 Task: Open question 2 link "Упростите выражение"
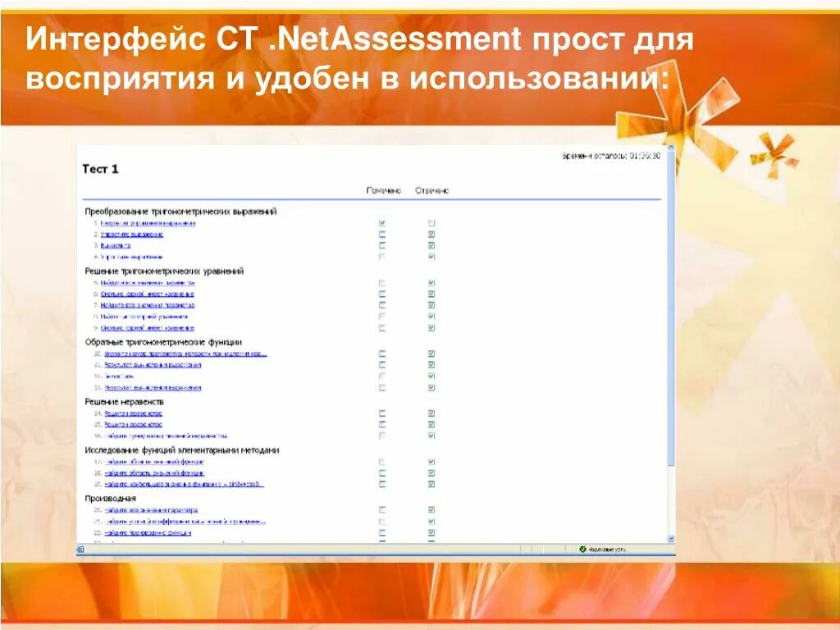point(132,235)
